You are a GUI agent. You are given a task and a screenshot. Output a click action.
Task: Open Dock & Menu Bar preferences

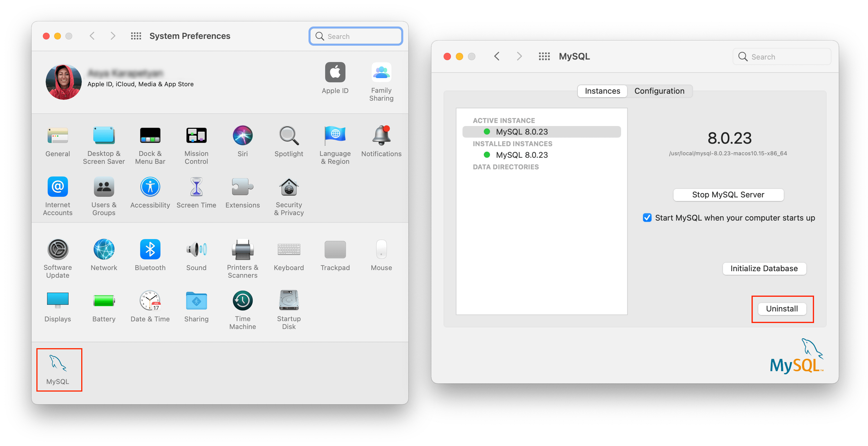[150, 145]
